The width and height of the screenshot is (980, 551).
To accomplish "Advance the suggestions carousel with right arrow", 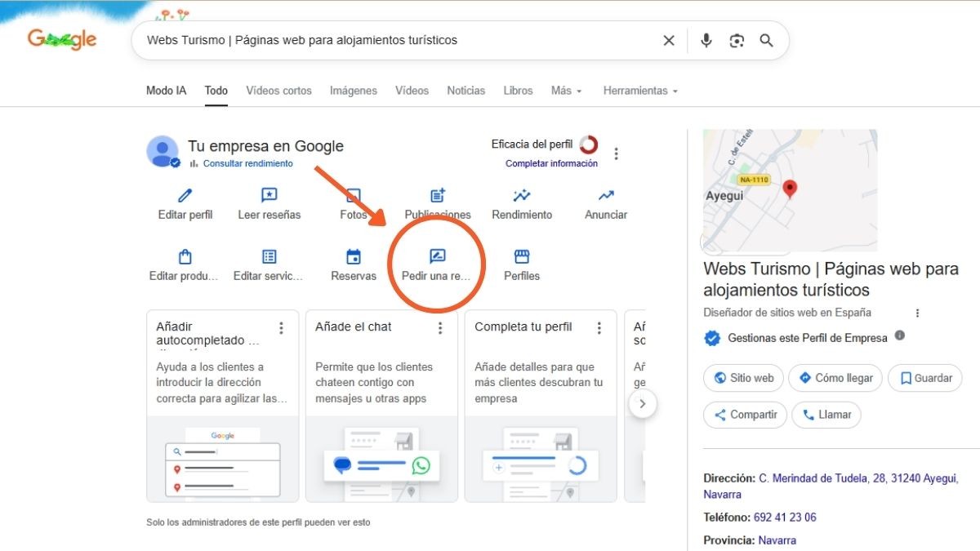I will click(x=643, y=403).
